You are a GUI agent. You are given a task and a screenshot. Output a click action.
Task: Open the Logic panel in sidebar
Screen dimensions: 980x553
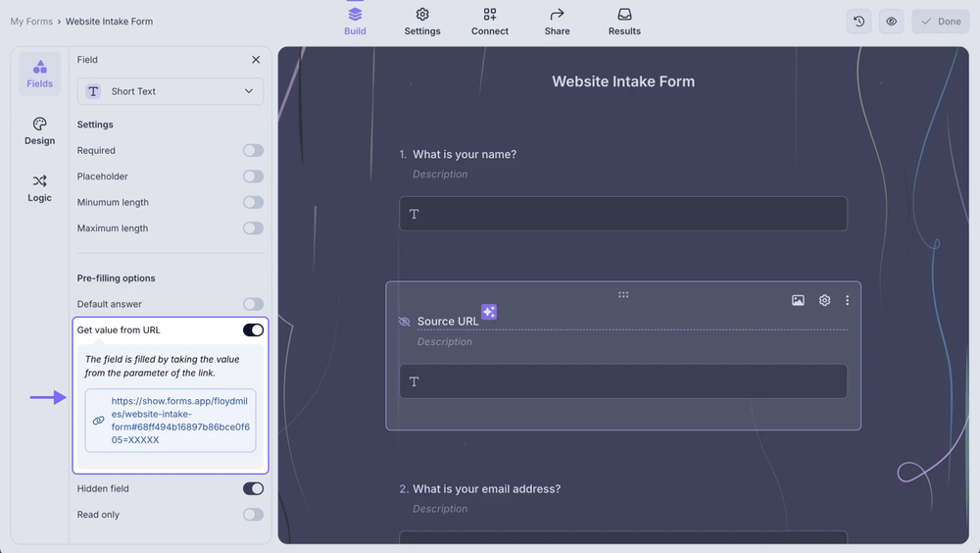click(x=39, y=188)
